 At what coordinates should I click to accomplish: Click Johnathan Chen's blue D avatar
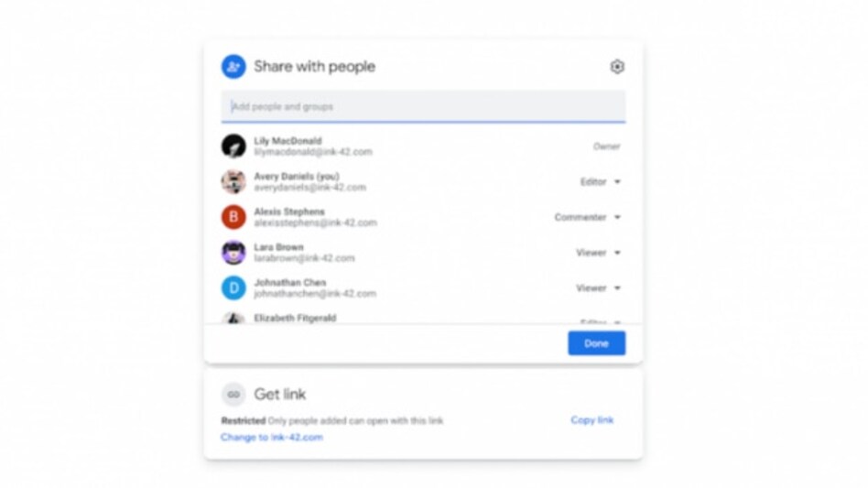[233, 288]
